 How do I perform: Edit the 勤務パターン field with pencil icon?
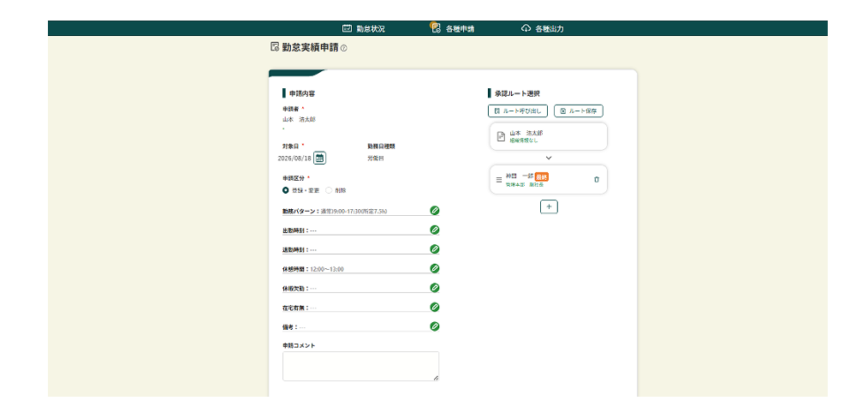(x=435, y=211)
